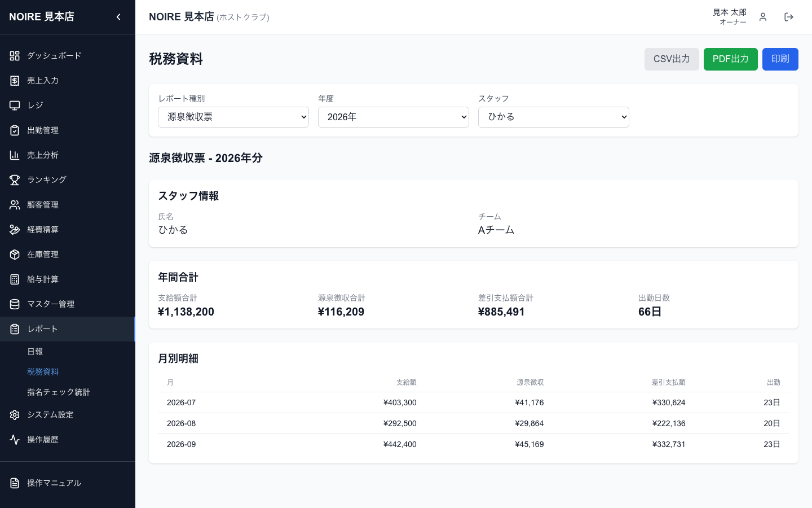This screenshot has height=508, width=812.
Task: Click the ¥29,864 withholding value
Action: pos(529,423)
